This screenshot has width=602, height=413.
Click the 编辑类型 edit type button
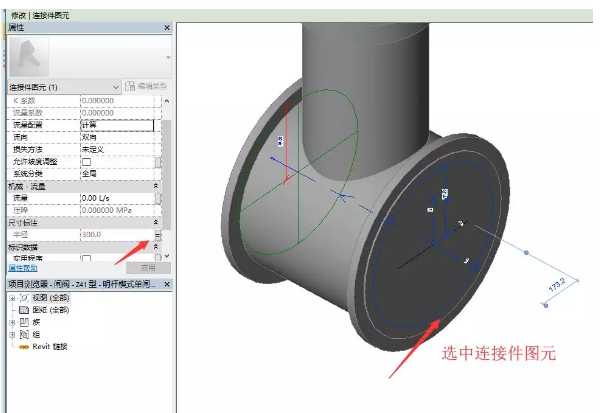(x=147, y=86)
